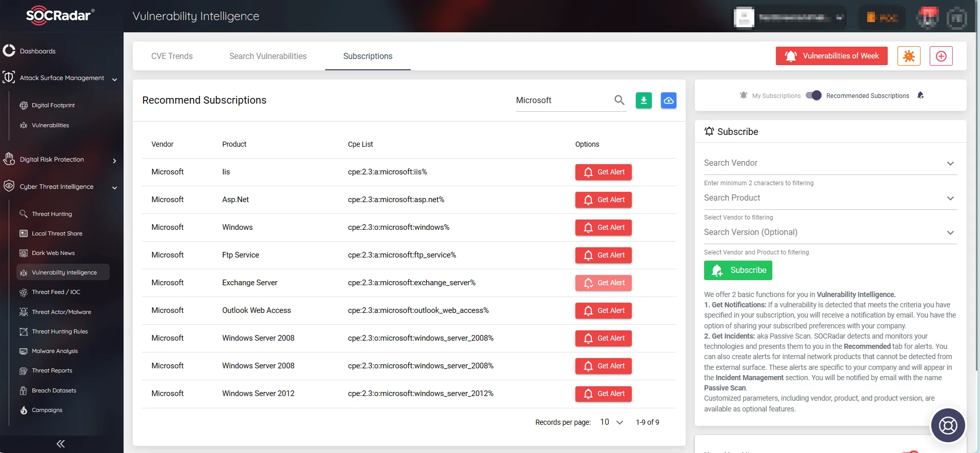Click the green download icon button

point(644,101)
